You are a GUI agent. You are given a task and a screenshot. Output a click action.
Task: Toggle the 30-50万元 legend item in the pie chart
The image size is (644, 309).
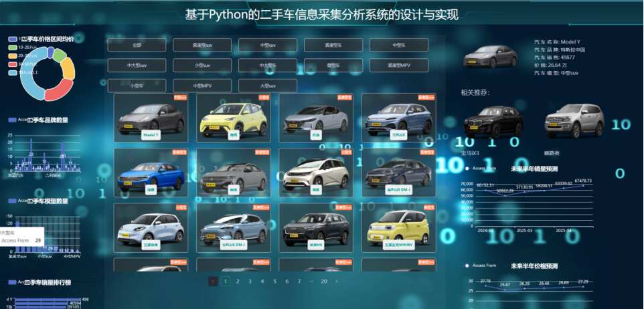pyautogui.click(x=23, y=64)
